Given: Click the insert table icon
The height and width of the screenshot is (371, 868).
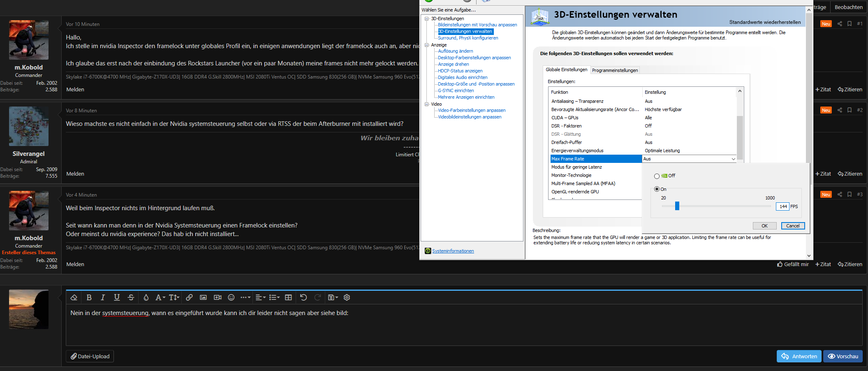Looking at the screenshot, I should [x=288, y=297].
